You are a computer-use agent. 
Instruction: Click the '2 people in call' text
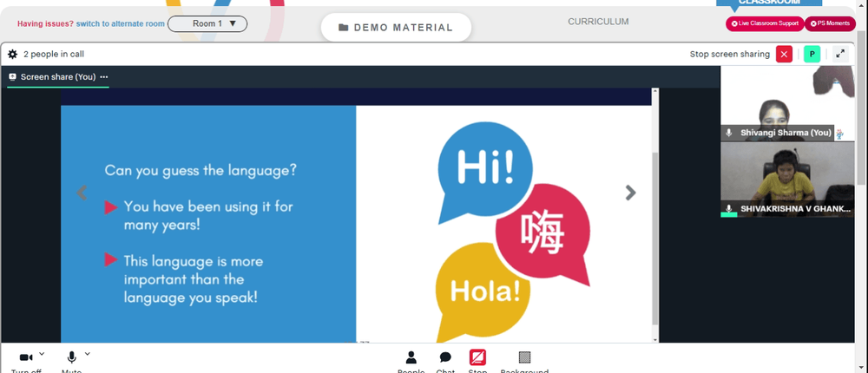point(54,55)
